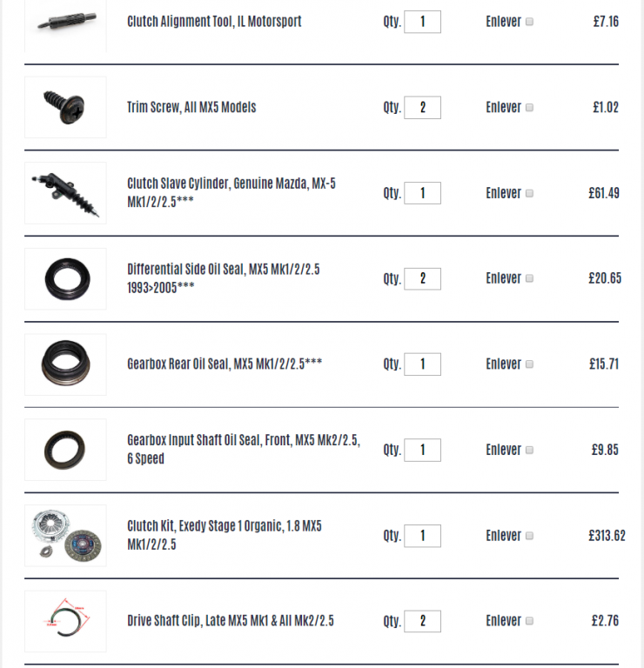
Task: Open the Gearbox Input Shaft Oil Seal link
Action: [244, 449]
